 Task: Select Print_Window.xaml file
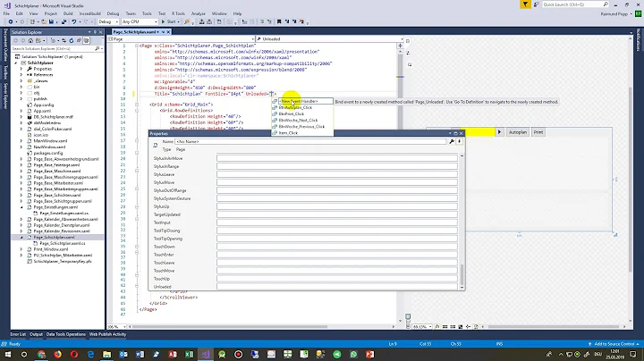click(x=51, y=249)
